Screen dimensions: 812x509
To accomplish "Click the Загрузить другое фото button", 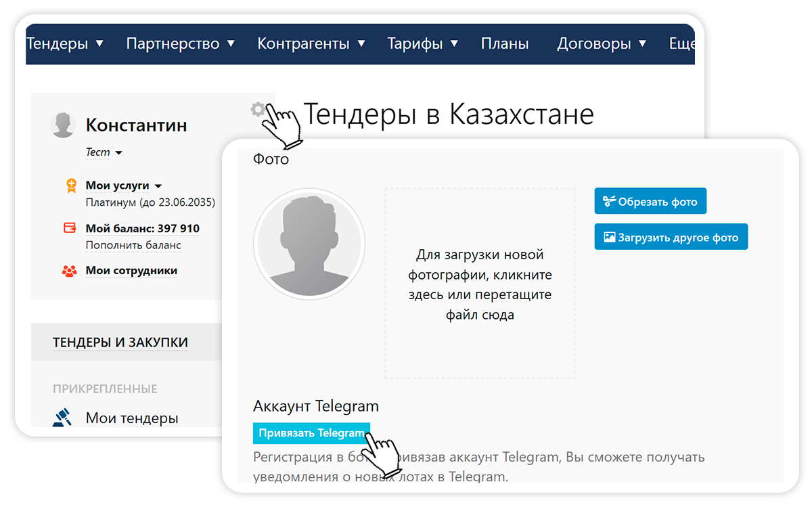I will tap(671, 238).
